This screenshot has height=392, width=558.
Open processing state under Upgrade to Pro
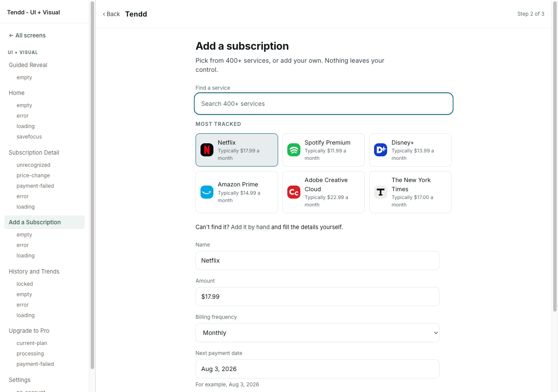[x=30, y=354]
